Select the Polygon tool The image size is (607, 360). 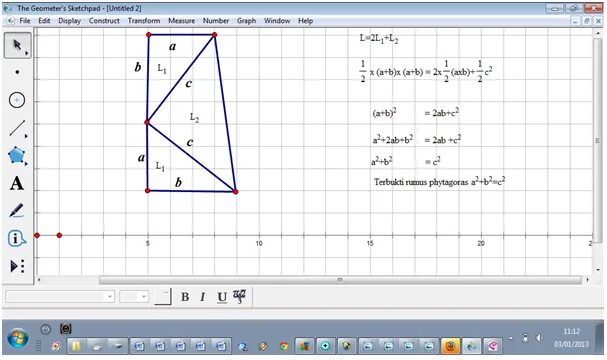click(x=16, y=155)
